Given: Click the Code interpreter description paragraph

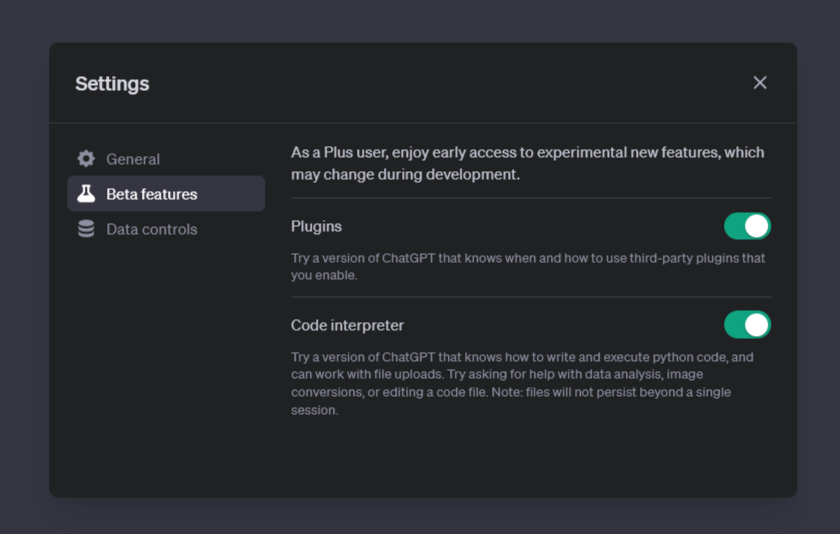Looking at the screenshot, I should (x=522, y=383).
